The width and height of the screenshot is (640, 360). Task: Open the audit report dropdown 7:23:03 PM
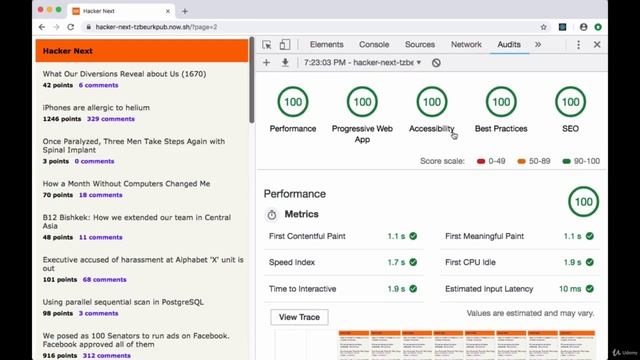(x=362, y=62)
